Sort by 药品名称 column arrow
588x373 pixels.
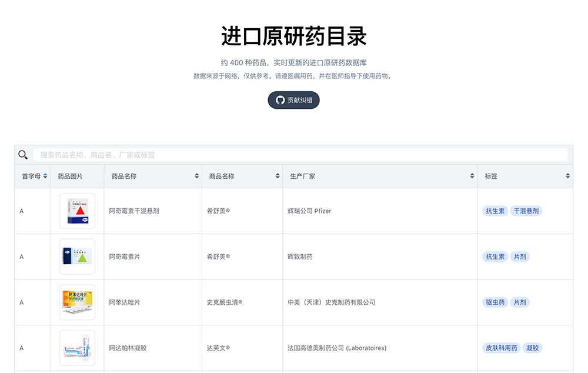tap(196, 176)
